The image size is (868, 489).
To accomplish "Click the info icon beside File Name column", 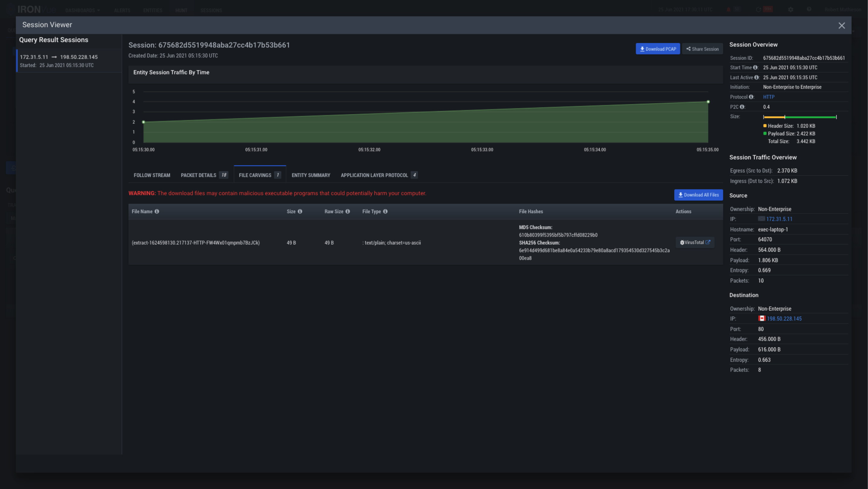I will pos(157,212).
